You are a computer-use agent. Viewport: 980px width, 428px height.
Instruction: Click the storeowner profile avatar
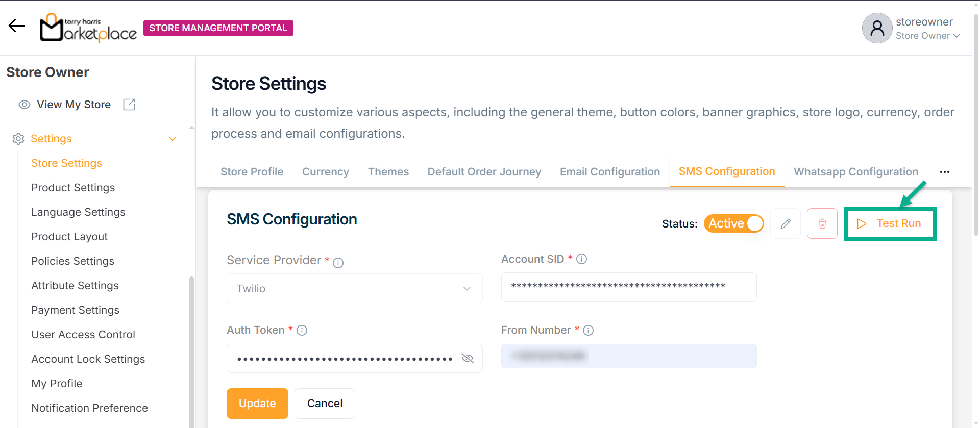click(877, 28)
